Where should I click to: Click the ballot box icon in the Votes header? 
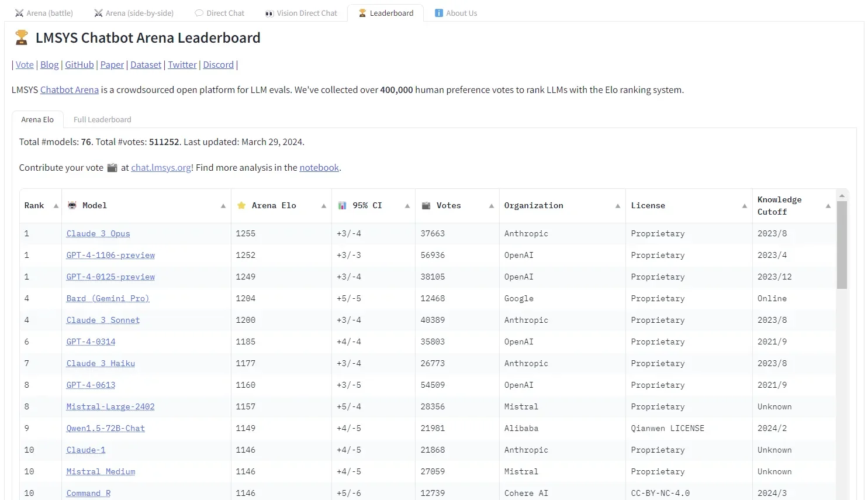tap(426, 205)
